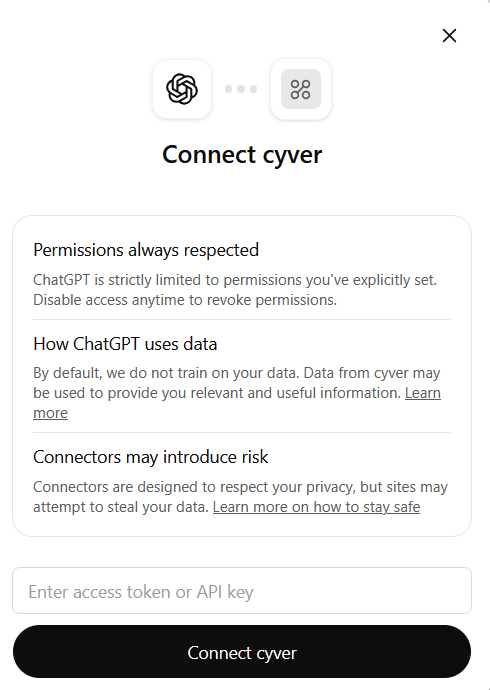Focus the access token or API key field

(242, 591)
